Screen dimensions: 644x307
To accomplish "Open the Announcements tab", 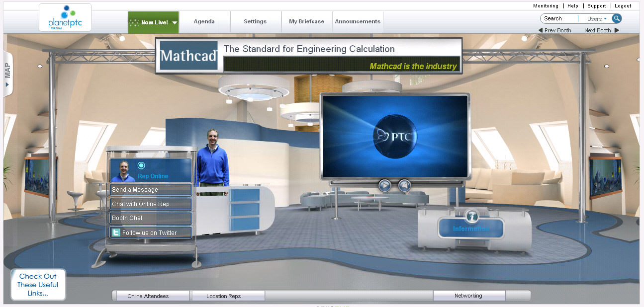I will pos(358,22).
